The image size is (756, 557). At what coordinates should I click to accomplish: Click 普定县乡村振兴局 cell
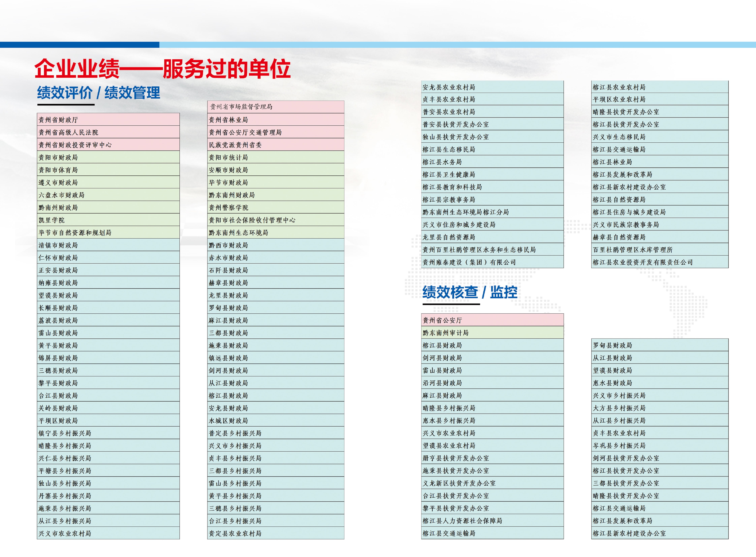276,433
